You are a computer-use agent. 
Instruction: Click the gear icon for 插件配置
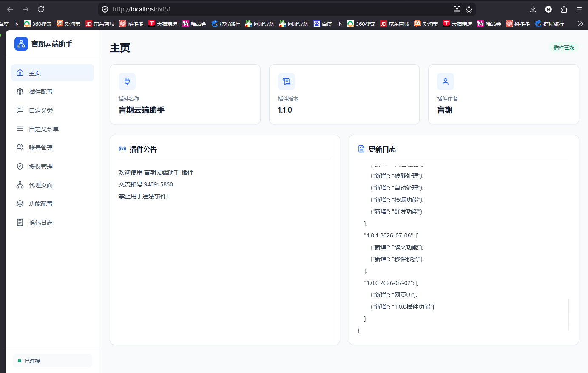tap(20, 91)
